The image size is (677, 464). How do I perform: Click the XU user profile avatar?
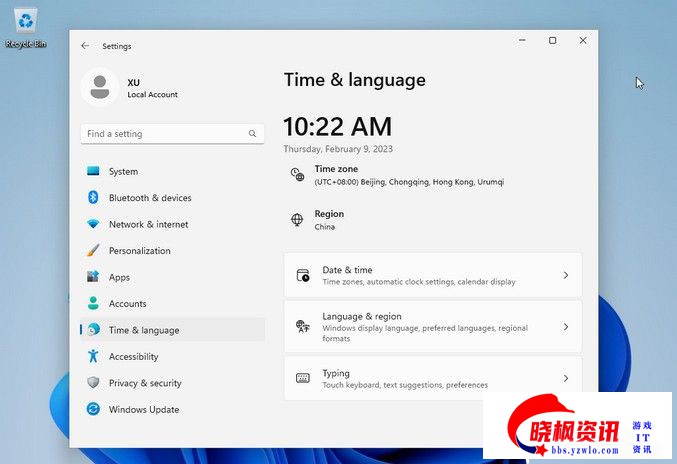(x=100, y=87)
